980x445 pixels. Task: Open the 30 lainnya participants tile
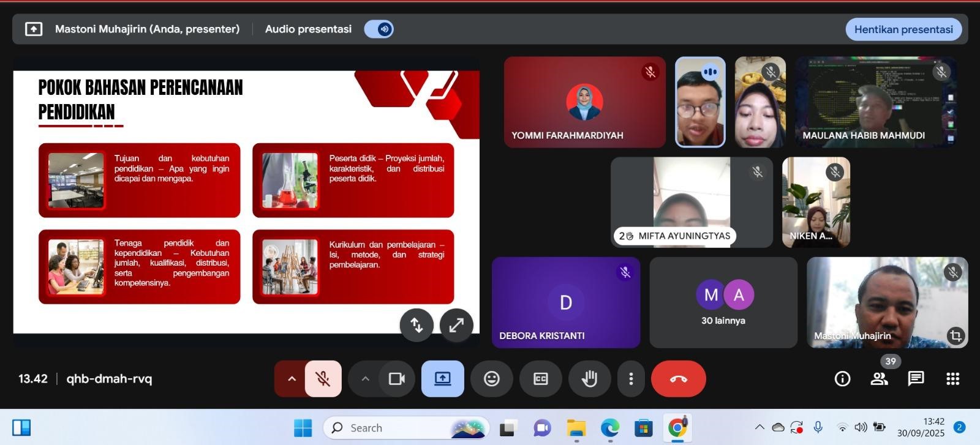(723, 303)
